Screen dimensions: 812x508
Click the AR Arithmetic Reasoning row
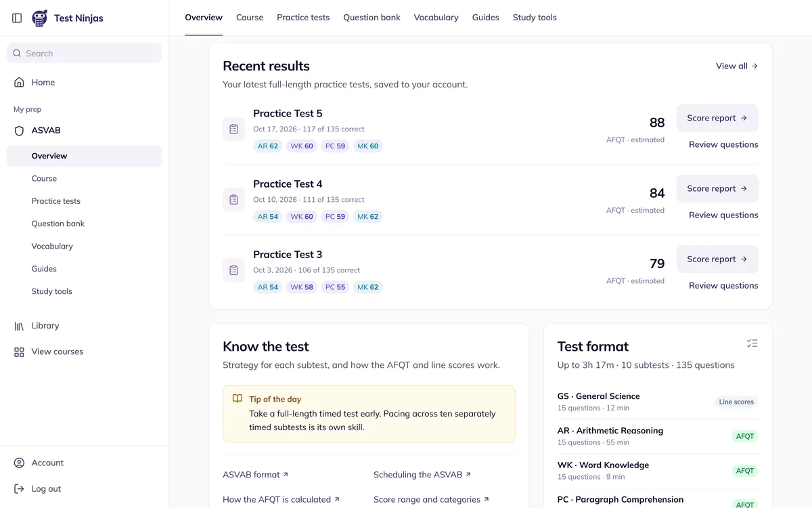click(x=658, y=436)
